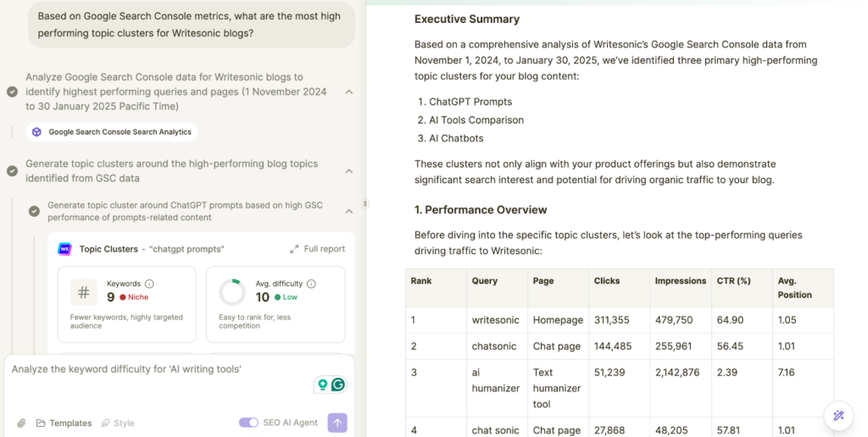The height and width of the screenshot is (437, 868).
Task: Click the 'ChatGPT Prompts' list item
Action: pos(470,102)
